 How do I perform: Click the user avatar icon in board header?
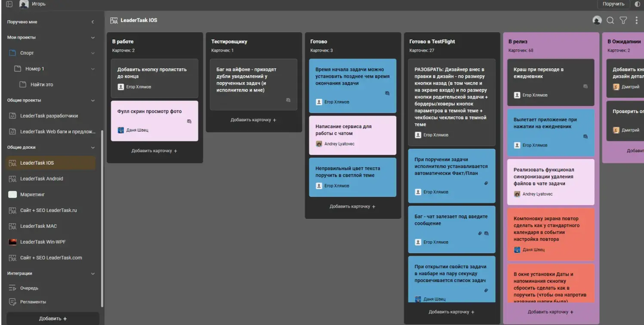point(597,20)
